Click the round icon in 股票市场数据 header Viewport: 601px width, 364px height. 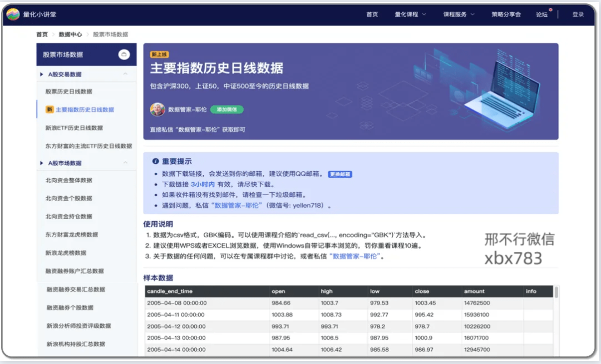pyautogui.click(x=124, y=54)
